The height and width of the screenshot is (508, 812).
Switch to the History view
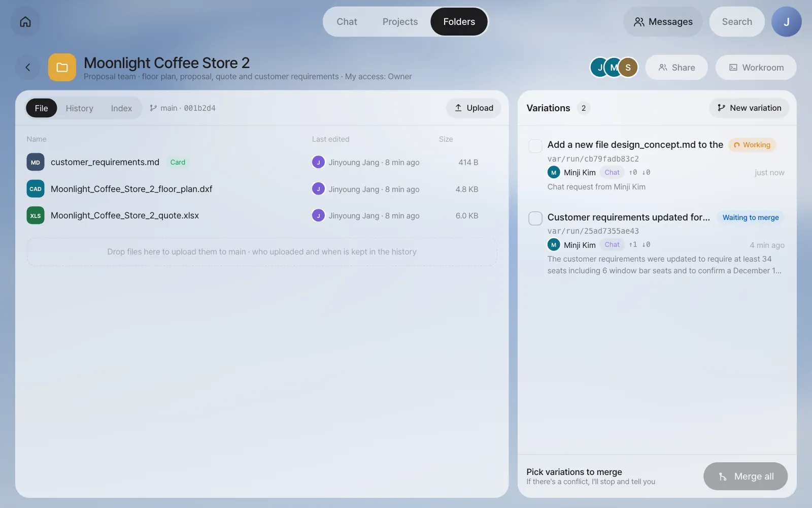pyautogui.click(x=79, y=108)
